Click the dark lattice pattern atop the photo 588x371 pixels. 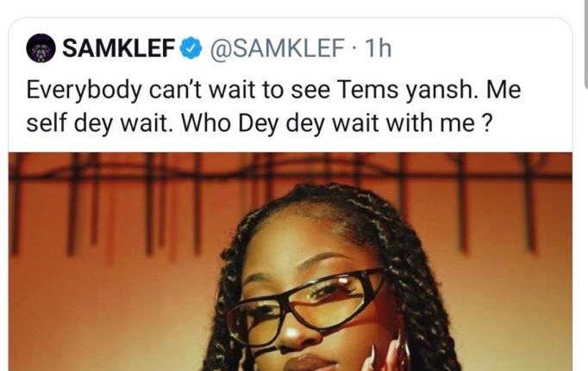[x=291, y=169]
